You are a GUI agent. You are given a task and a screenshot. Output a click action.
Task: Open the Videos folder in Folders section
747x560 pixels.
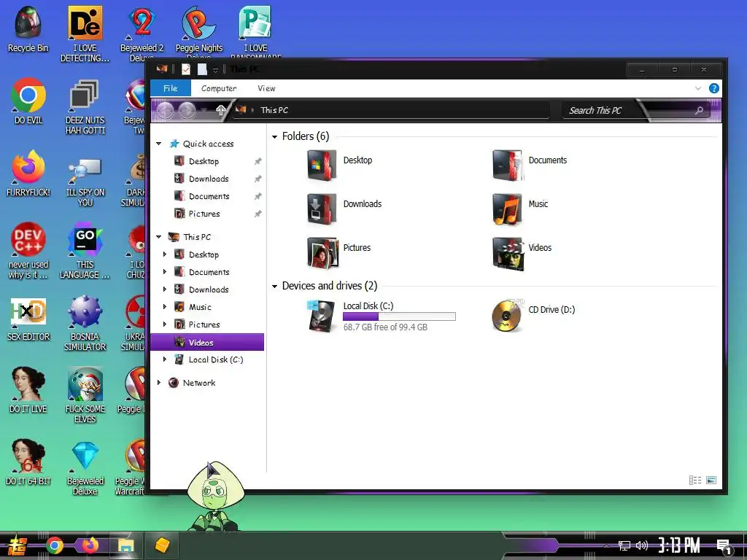[x=522, y=253]
